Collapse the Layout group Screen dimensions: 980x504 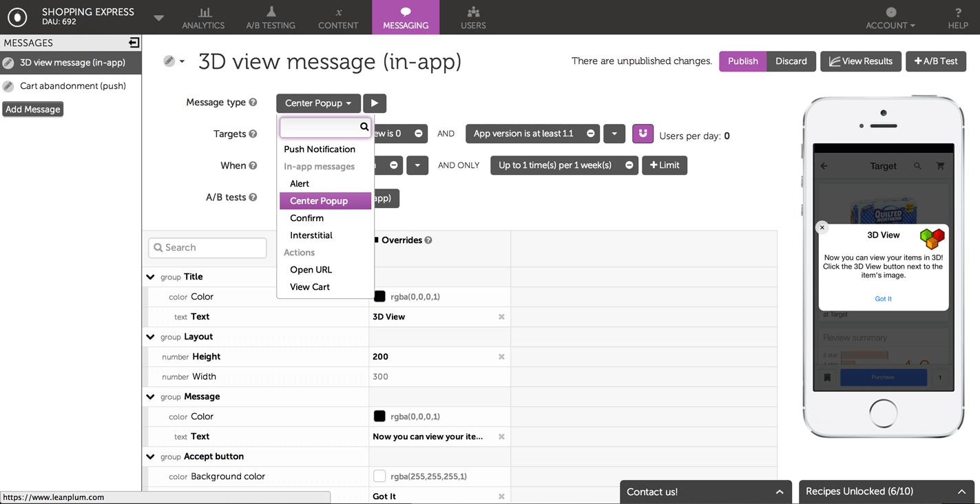(x=151, y=337)
